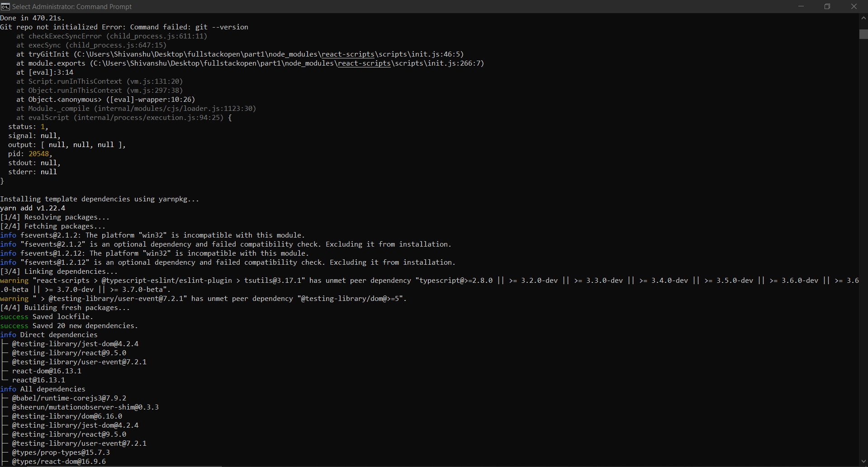This screenshot has height=467, width=868.
Task: Select the yarn add v1.22.4 line
Action: coord(33,208)
